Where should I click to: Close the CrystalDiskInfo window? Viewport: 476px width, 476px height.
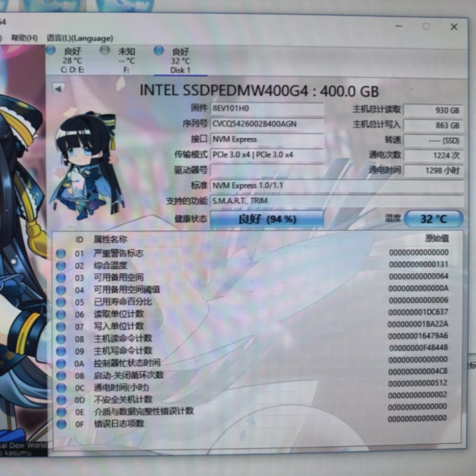[454, 27]
